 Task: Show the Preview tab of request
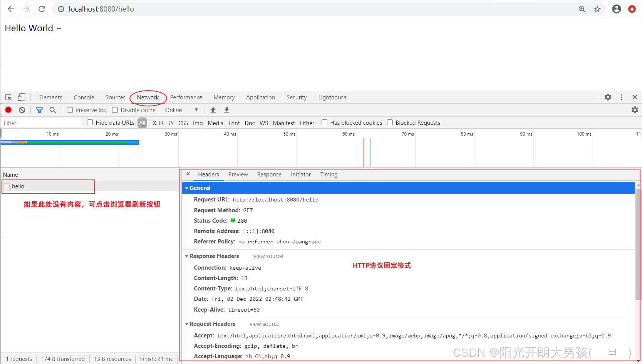point(238,174)
